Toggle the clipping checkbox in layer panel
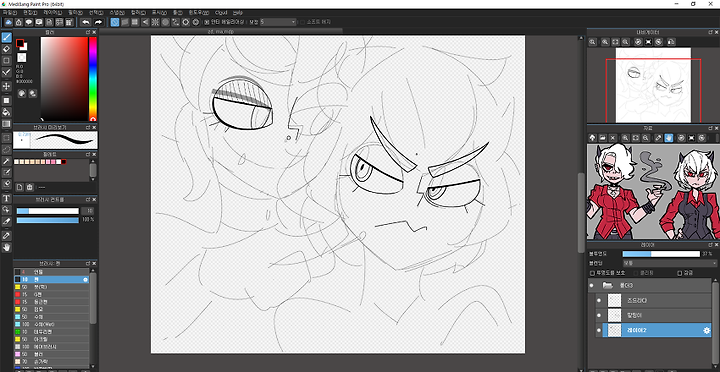This screenshot has height=372, width=720. (636, 273)
